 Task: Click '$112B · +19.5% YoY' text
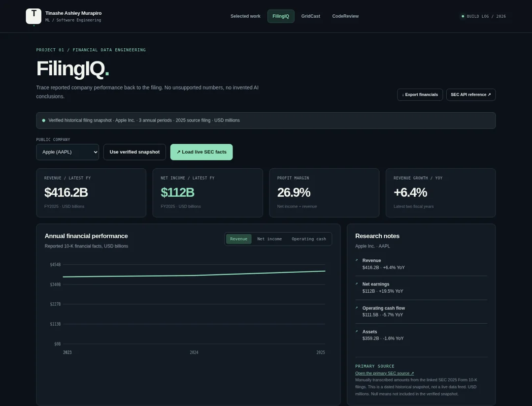tap(382, 291)
